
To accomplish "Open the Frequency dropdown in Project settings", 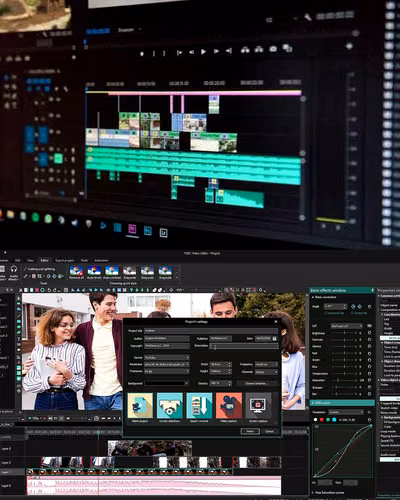I will coord(266,364).
